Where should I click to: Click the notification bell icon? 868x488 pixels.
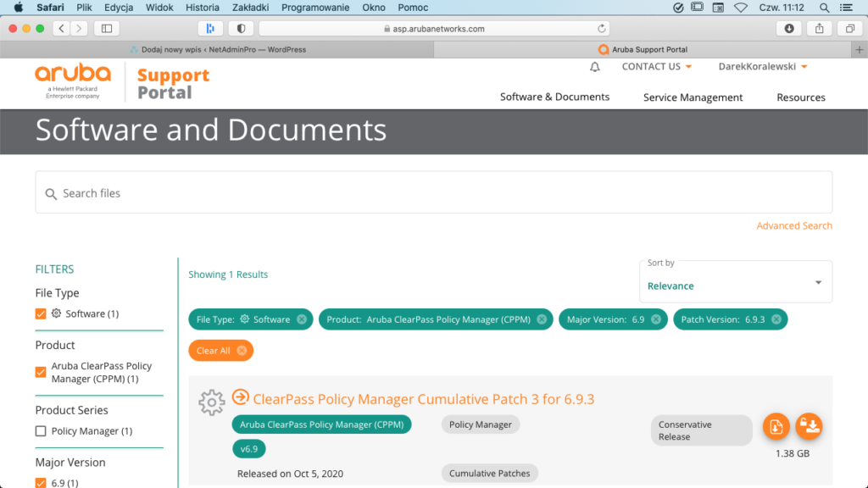pos(595,67)
